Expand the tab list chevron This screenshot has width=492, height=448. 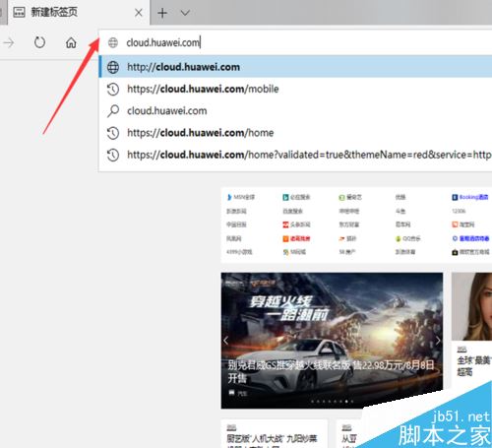[185, 13]
